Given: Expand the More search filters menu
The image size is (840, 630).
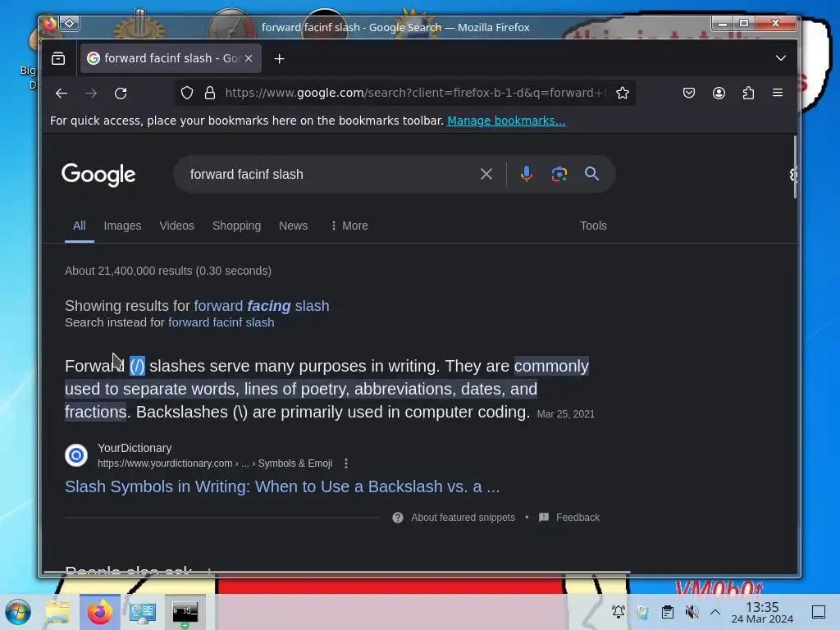Looking at the screenshot, I should 349,226.
